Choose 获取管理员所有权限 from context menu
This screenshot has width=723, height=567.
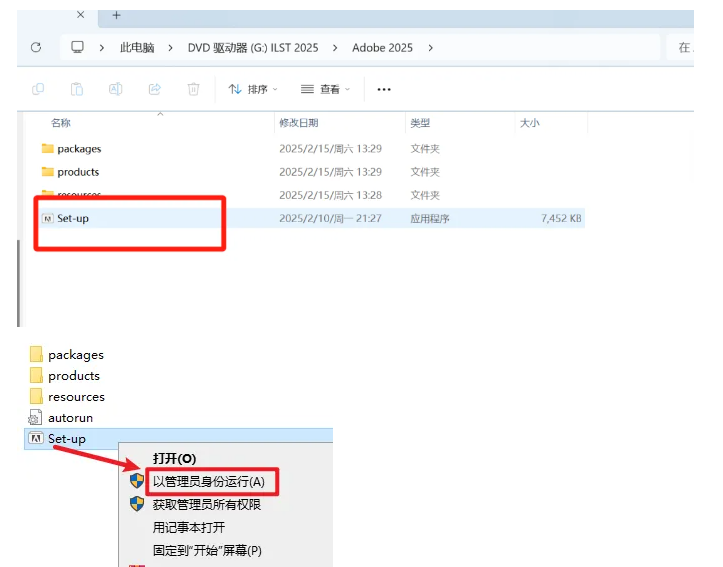tap(207, 505)
